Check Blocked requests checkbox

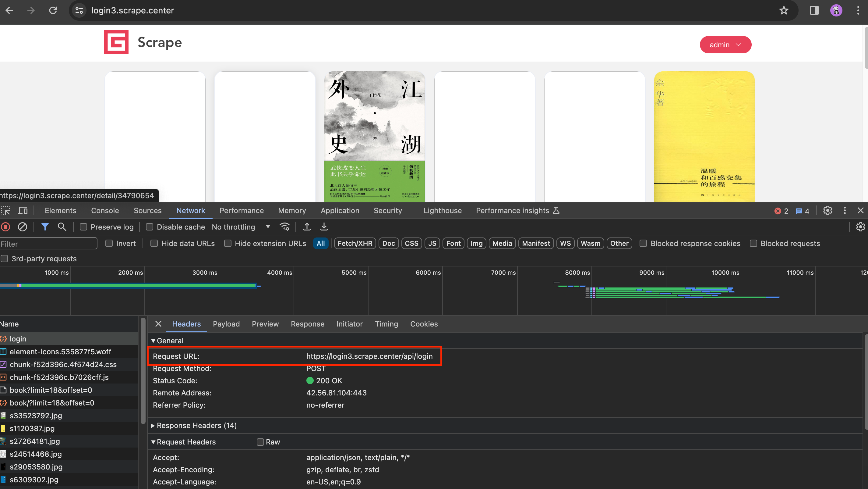click(x=753, y=243)
